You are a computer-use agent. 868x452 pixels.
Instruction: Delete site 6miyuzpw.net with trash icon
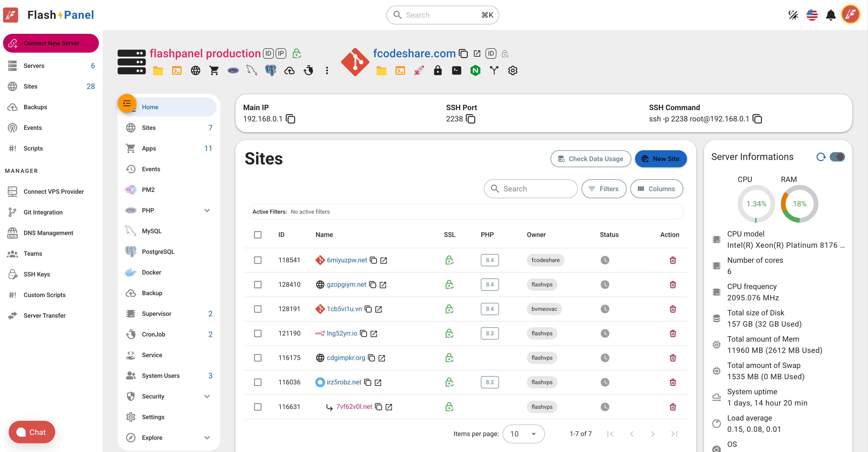(x=673, y=260)
